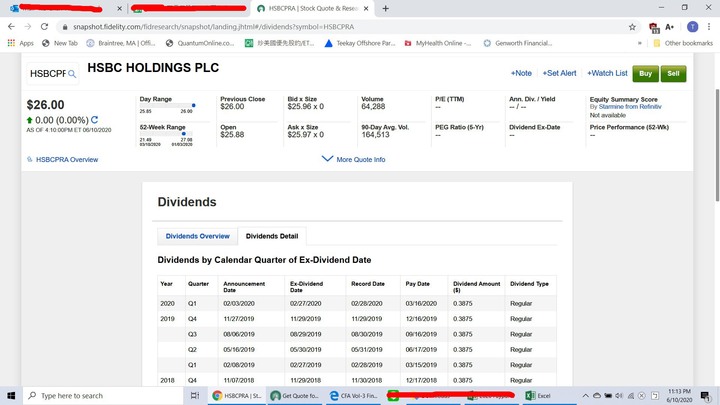Switch to the Dividends Overview tab
720x405 pixels.
coord(197,236)
